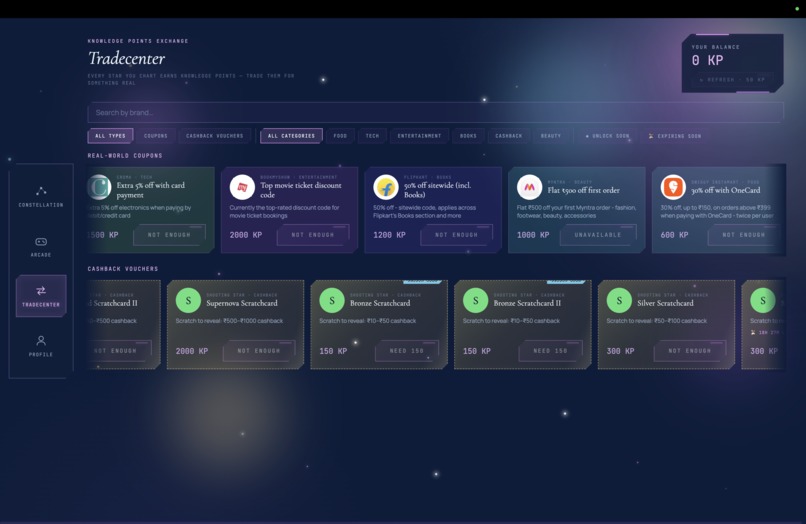Click the '2000 KP' price on Supernova Scratchcard
Screen dimensions: 806x524
coord(192,351)
